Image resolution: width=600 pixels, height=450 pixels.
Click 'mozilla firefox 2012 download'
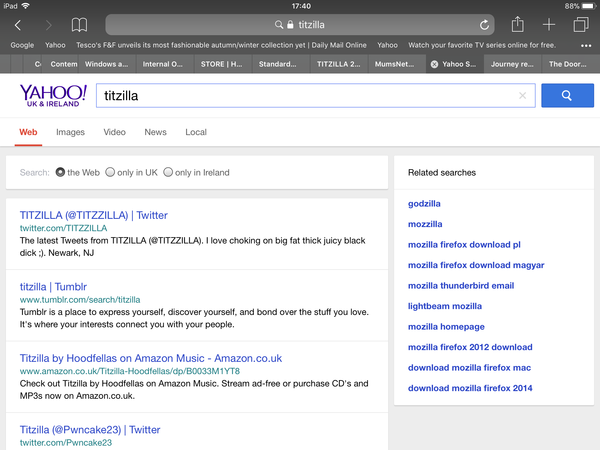470,347
